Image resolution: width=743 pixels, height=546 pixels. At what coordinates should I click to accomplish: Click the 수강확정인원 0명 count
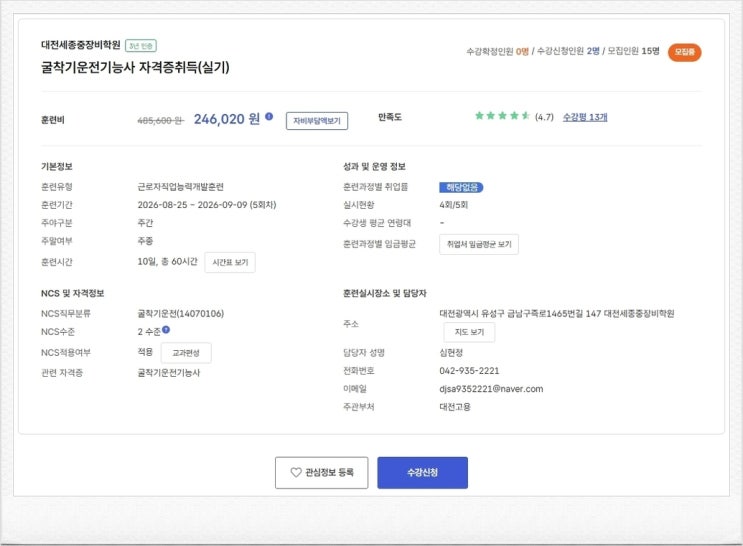click(x=498, y=51)
